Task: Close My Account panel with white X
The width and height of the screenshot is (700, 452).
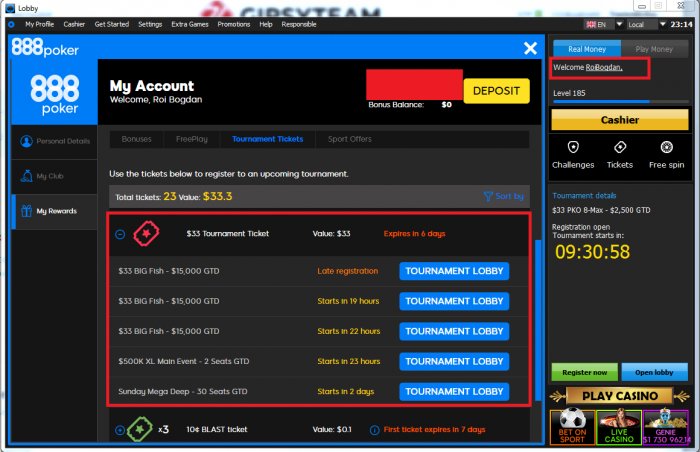Action: (530, 48)
